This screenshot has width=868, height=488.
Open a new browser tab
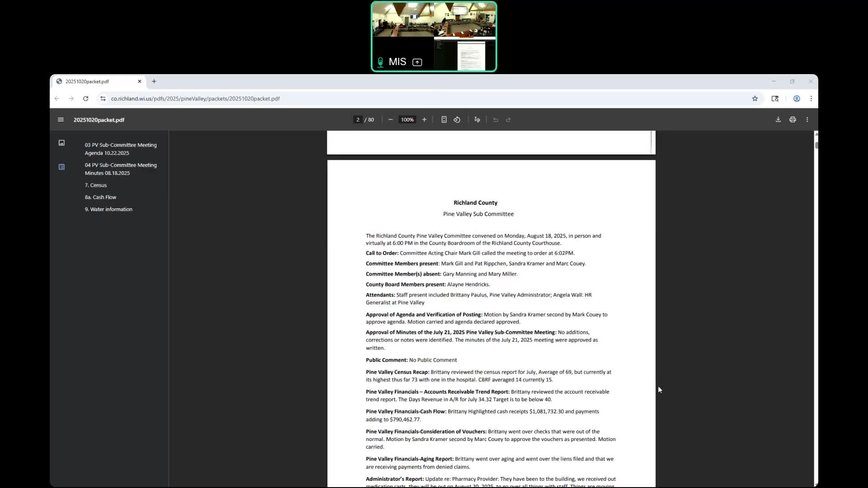point(154,81)
